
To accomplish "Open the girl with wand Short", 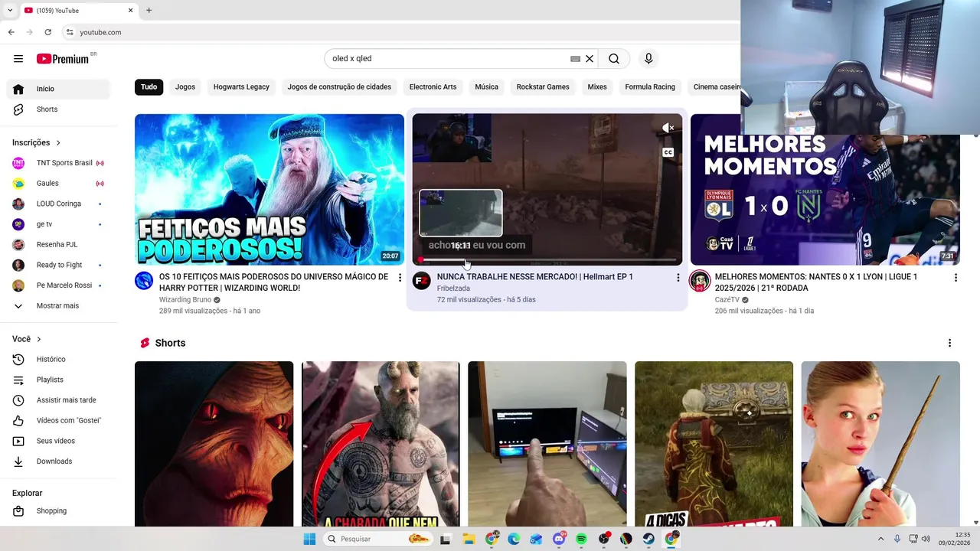I will click(880, 444).
